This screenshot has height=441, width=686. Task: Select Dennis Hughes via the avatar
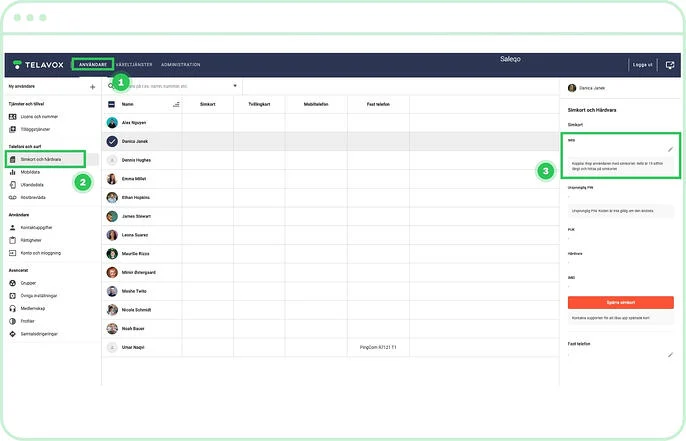coord(112,160)
